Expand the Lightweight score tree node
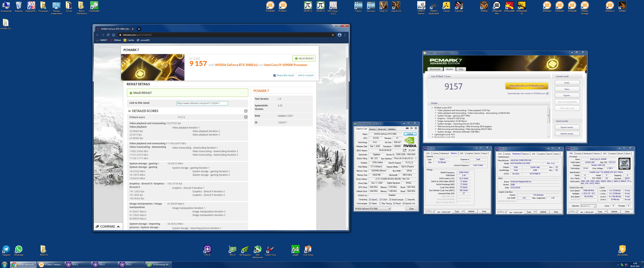 [432, 134]
